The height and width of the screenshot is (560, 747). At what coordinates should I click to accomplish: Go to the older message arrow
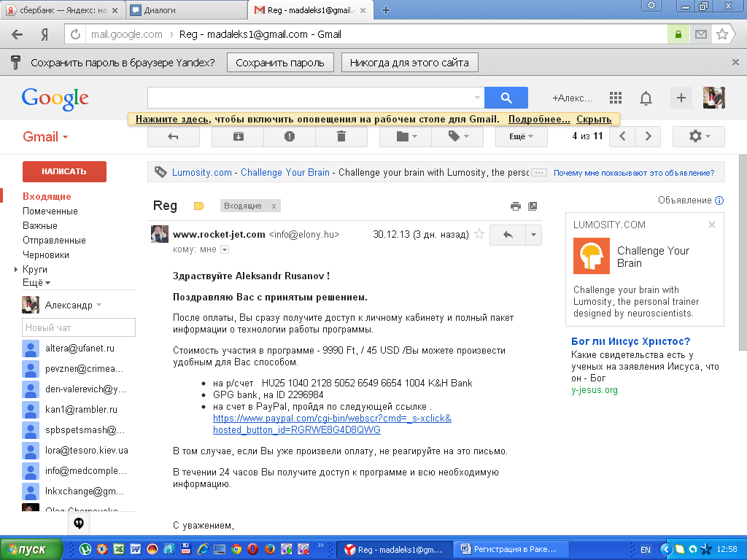click(648, 136)
